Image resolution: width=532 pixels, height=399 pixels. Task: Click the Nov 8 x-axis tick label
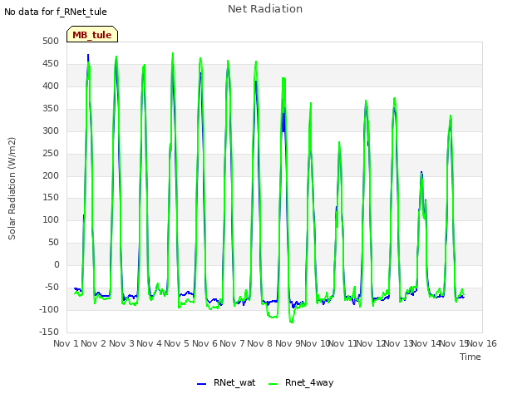[x=260, y=343]
